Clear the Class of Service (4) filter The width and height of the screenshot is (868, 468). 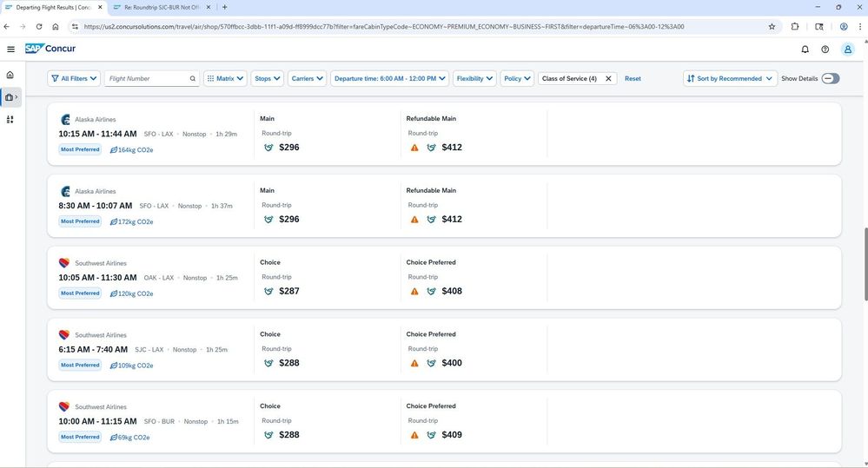608,78
